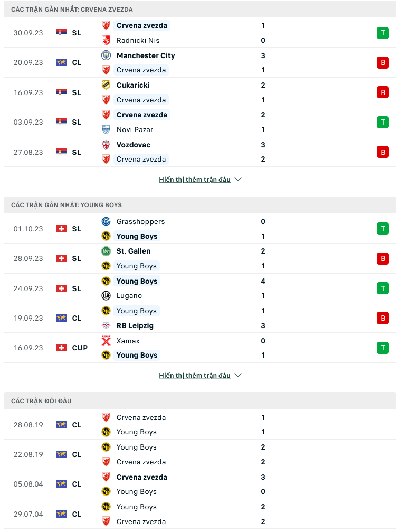Image resolution: width=399 pixels, height=532 pixels.
Task: Click green T badge for Radnicki Nis match
Action: (383, 33)
